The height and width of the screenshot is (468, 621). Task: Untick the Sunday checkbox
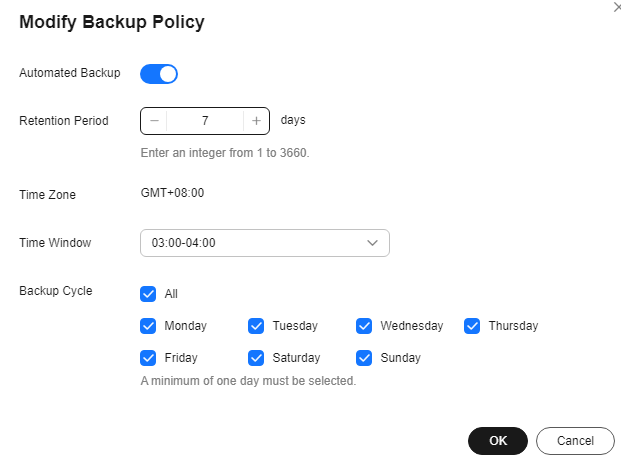point(365,358)
